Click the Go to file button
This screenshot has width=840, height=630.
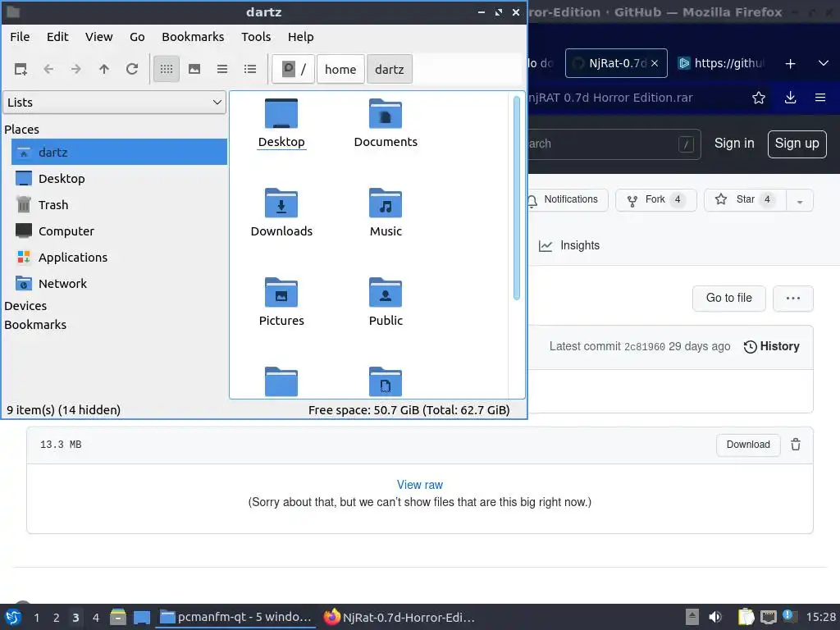[x=728, y=298]
